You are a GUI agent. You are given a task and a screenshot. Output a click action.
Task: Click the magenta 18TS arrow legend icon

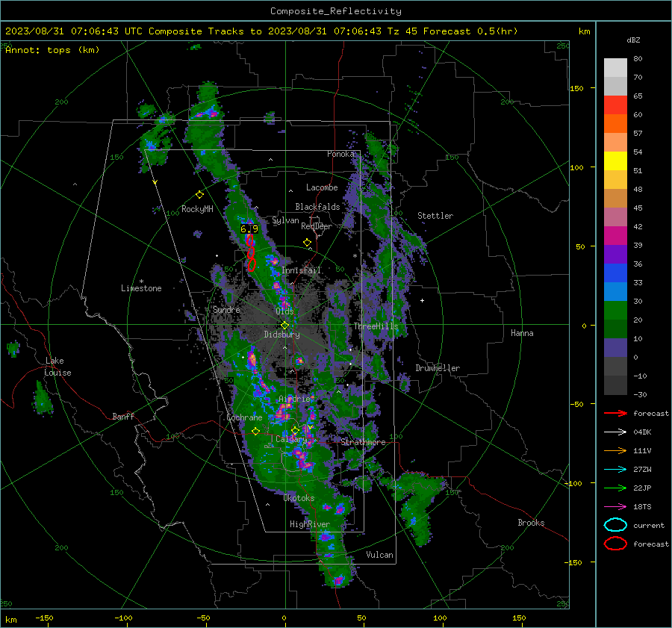[x=615, y=507]
